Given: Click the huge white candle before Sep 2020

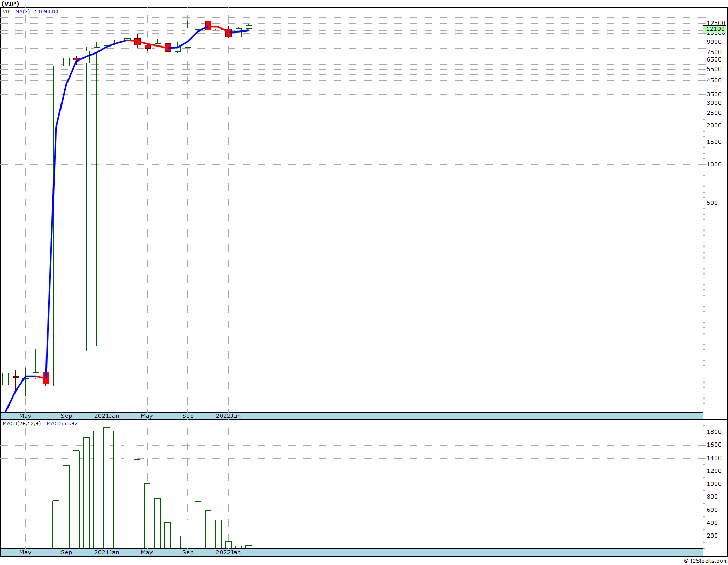Looking at the screenshot, I should 56,225.
